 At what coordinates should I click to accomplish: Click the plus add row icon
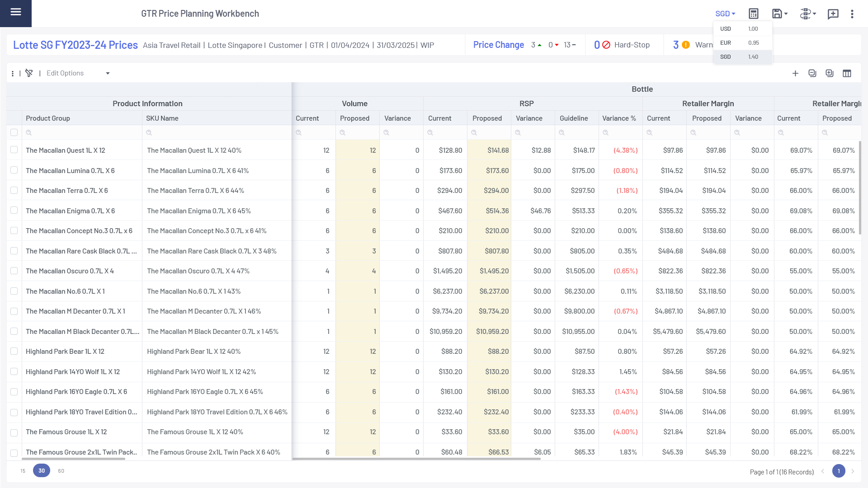click(795, 73)
